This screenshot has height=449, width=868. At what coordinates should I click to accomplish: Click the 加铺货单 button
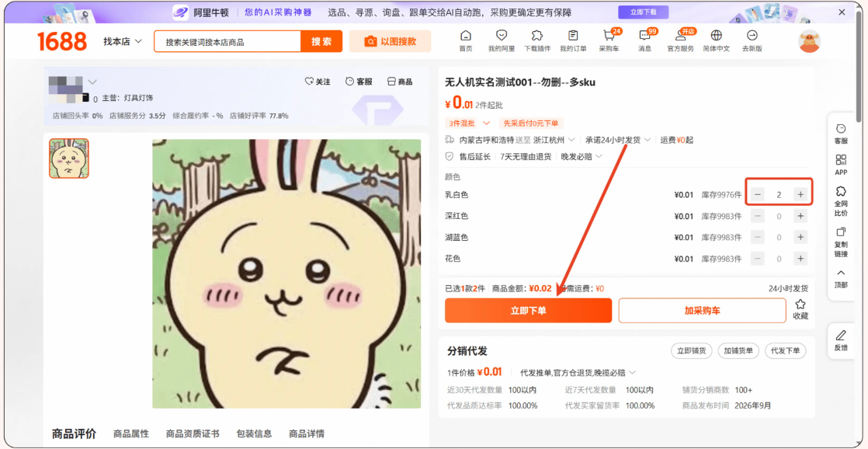click(738, 351)
